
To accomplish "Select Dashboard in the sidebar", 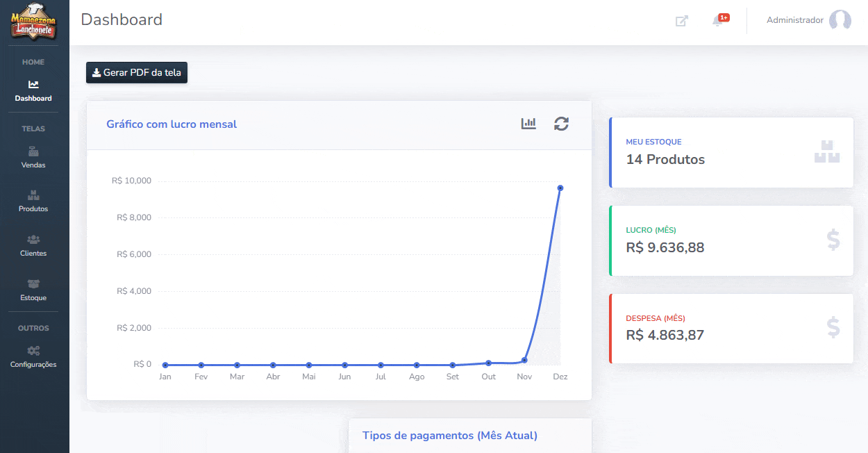I will (x=33, y=90).
